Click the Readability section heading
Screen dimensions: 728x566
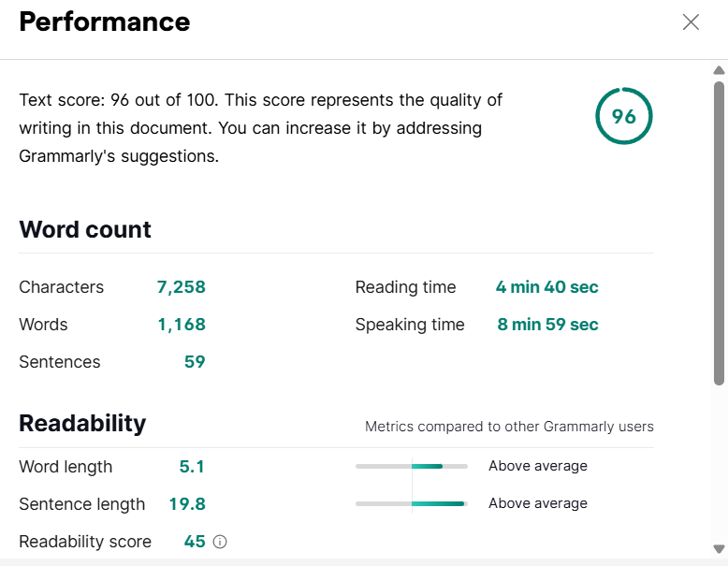point(82,424)
